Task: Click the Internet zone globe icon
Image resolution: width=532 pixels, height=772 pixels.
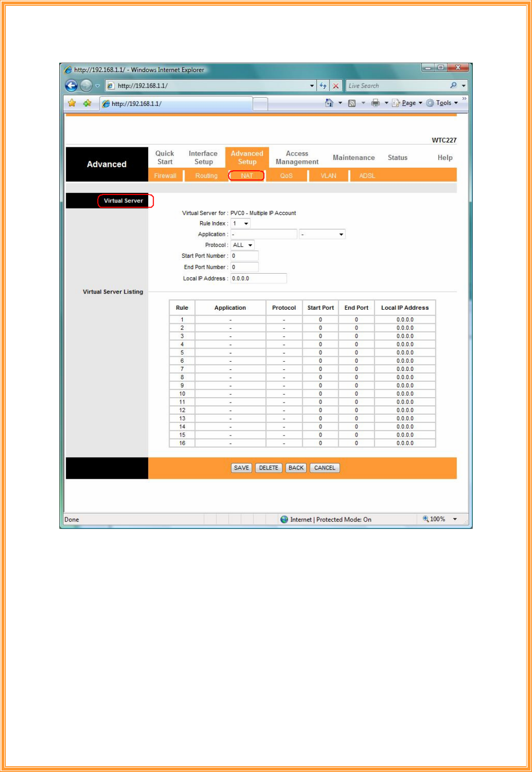Action: coord(284,519)
